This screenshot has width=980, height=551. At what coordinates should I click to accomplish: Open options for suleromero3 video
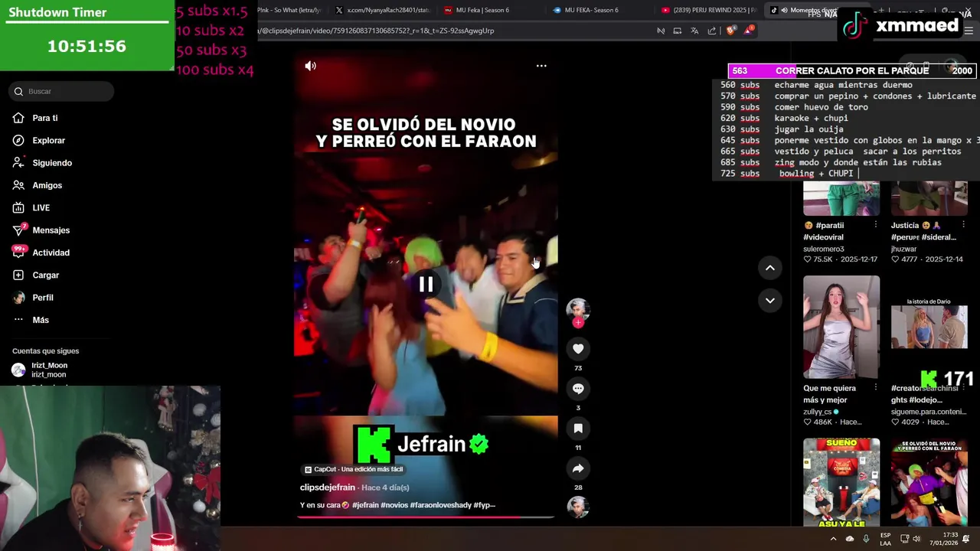pyautogui.click(x=875, y=225)
